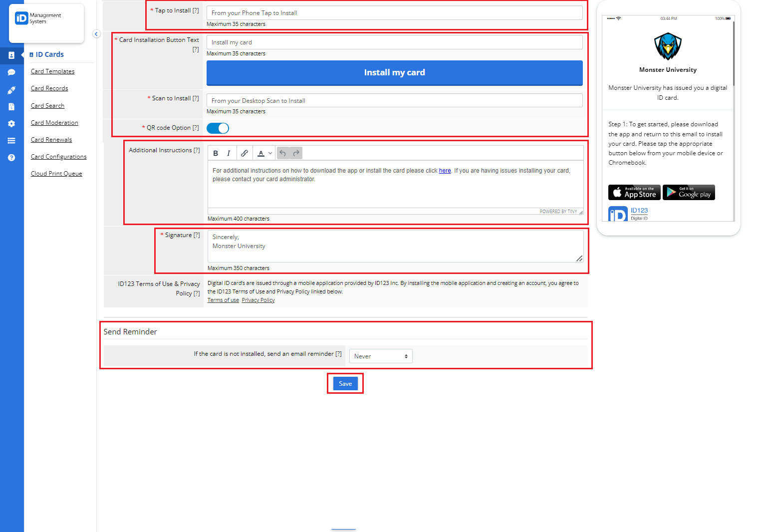
Task: Toggle italic in Additional Instructions editor
Action: click(x=229, y=153)
